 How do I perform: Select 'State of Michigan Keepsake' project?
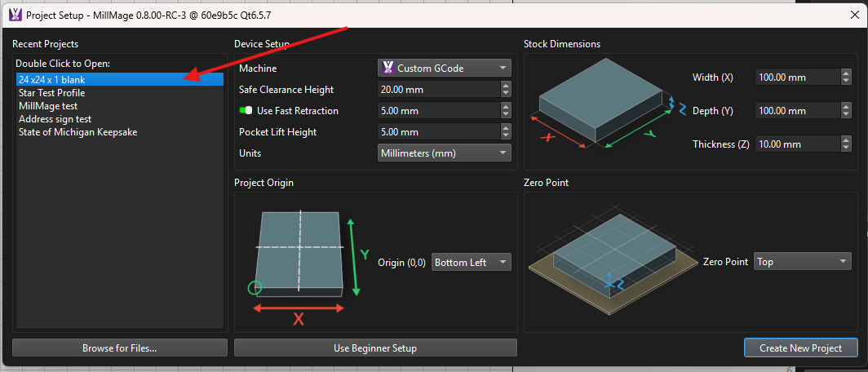tap(120, 132)
